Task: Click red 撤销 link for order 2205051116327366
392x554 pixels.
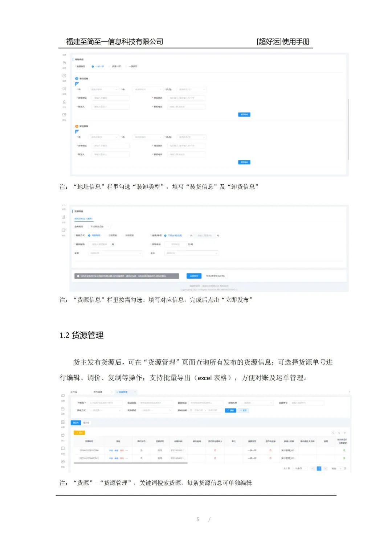Action: point(122,450)
